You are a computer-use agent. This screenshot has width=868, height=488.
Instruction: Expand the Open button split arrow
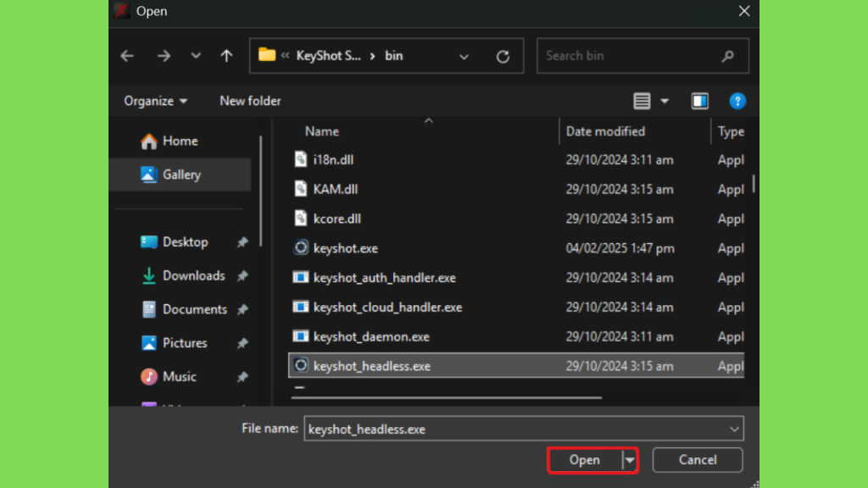(630, 460)
